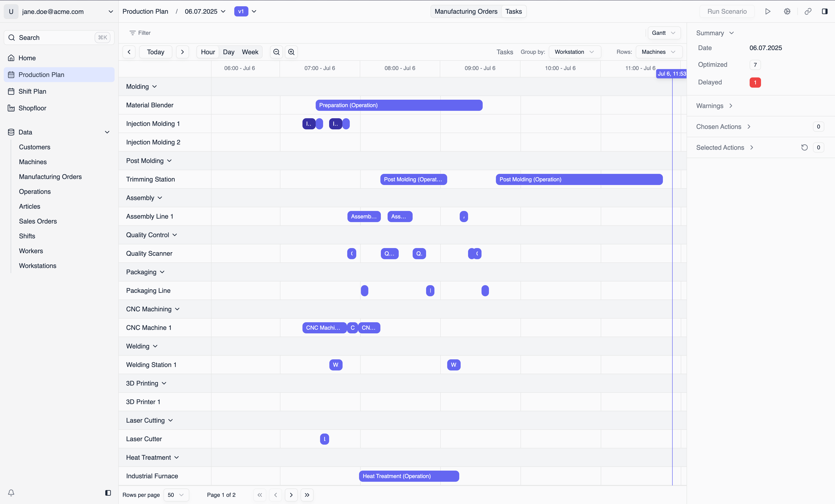
Task: Select the Shopfloor icon in the sidebar
Action: click(x=11, y=108)
